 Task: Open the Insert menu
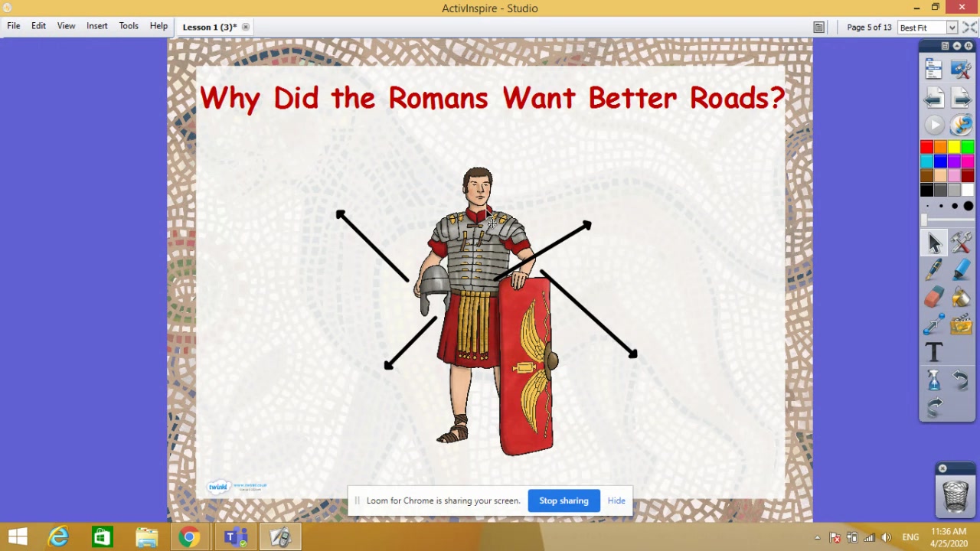pos(96,26)
